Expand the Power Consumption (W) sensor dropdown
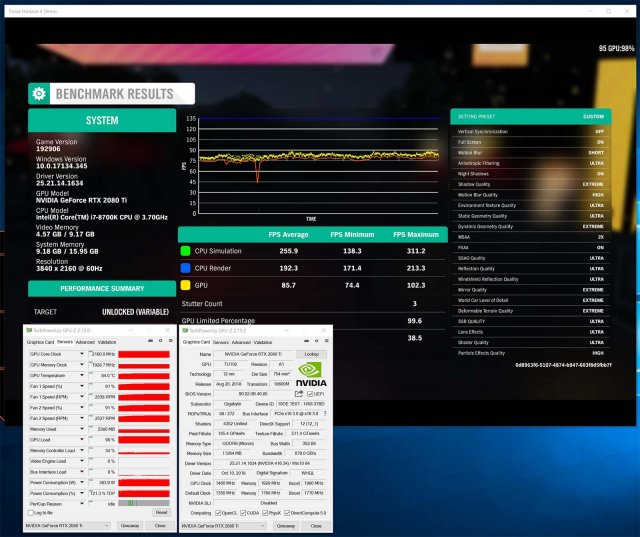The width and height of the screenshot is (640, 537). 82,482
